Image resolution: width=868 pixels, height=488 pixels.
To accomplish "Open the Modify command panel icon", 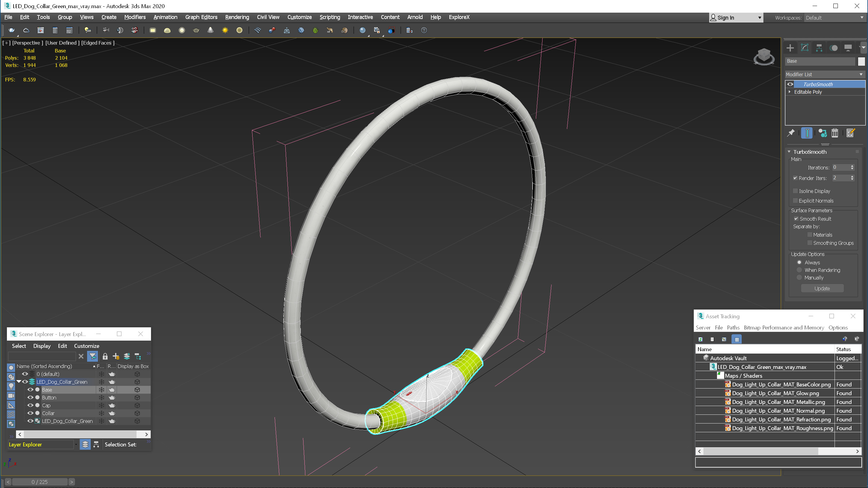I will coord(805,48).
